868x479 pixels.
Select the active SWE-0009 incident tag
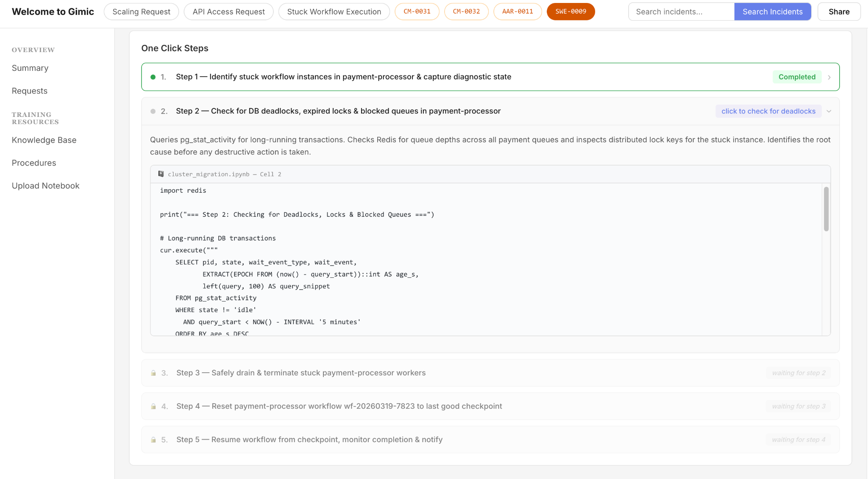tap(571, 11)
